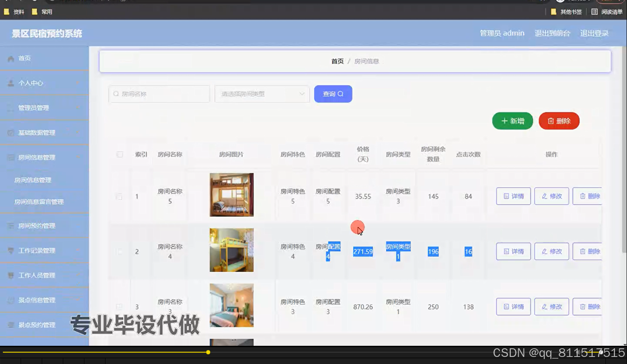Open the bunk bed photo in row 1

(232, 195)
